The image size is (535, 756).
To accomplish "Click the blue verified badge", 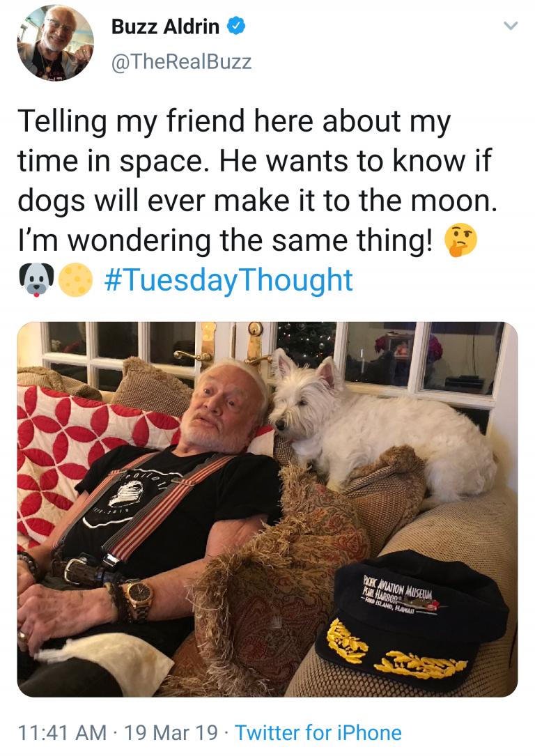I will [x=236, y=26].
